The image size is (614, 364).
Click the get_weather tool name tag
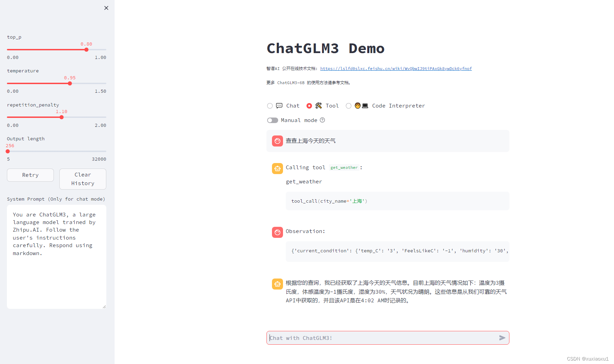tap(344, 168)
